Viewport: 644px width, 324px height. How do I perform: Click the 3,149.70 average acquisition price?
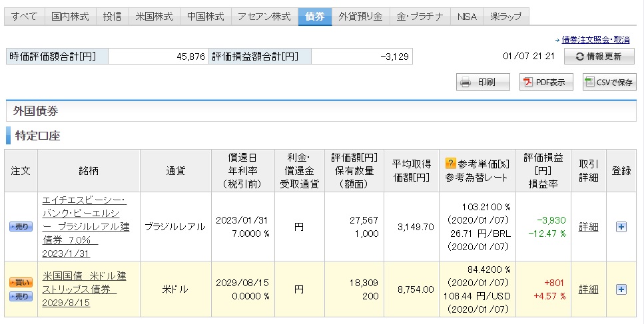(x=416, y=227)
